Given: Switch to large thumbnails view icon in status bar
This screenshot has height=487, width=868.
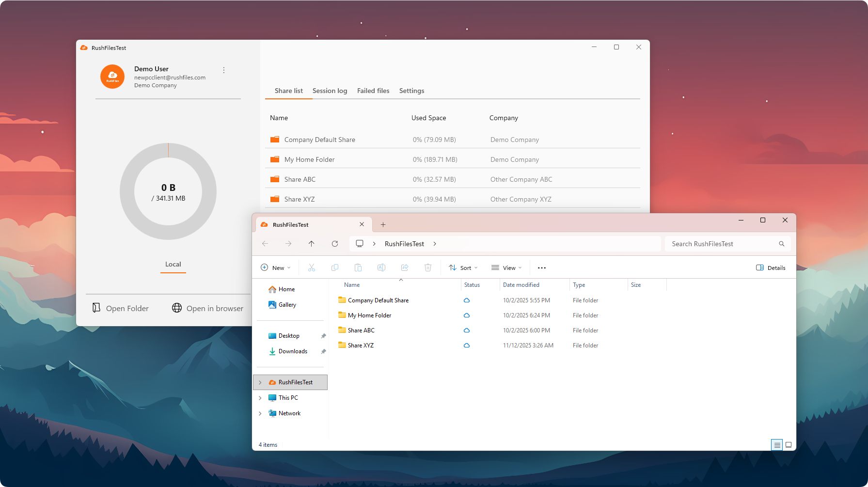Looking at the screenshot, I should click(789, 445).
